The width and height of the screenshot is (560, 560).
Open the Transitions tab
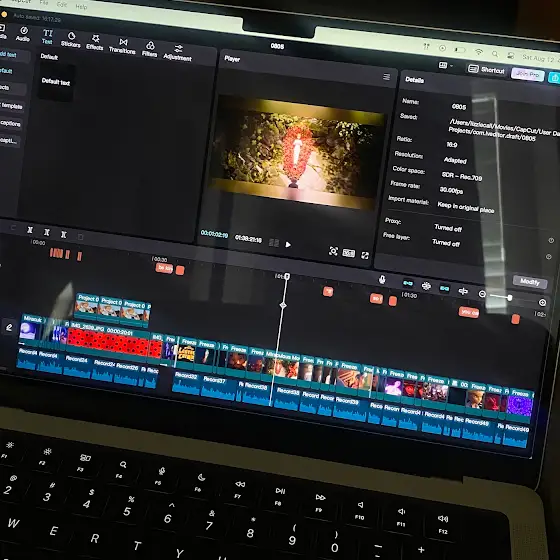coord(122,46)
